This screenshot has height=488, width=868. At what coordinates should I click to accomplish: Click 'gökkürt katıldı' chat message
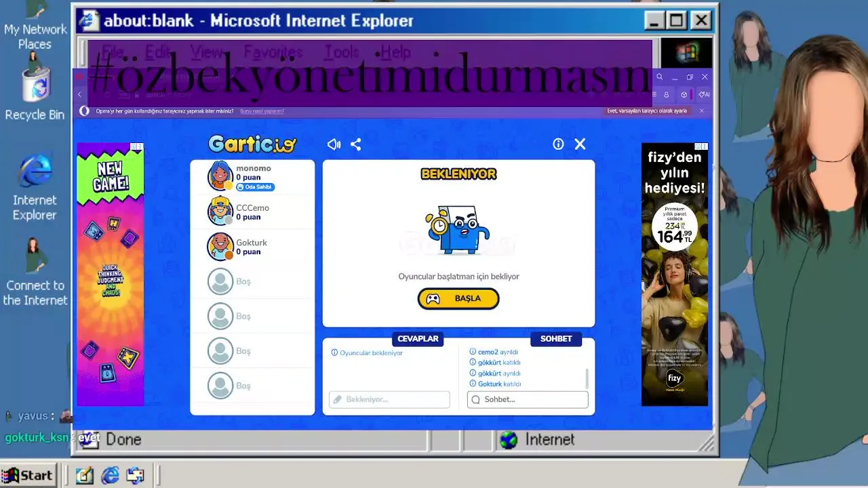tap(495, 363)
